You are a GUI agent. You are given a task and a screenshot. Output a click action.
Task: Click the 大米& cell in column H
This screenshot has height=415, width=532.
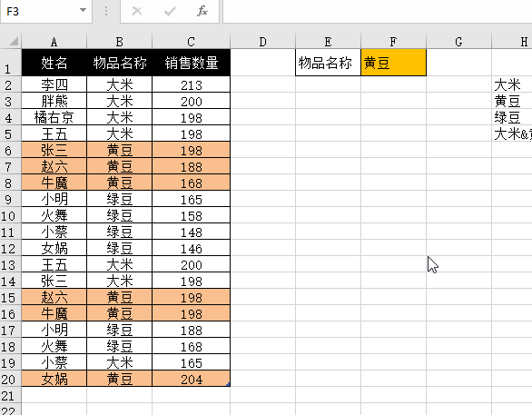click(512, 133)
